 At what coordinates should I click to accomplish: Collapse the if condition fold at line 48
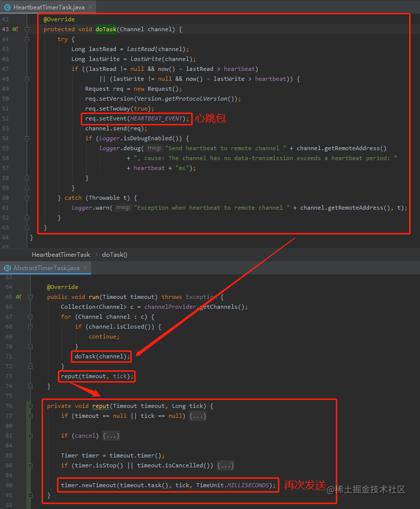pyautogui.click(x=27, y=79)
